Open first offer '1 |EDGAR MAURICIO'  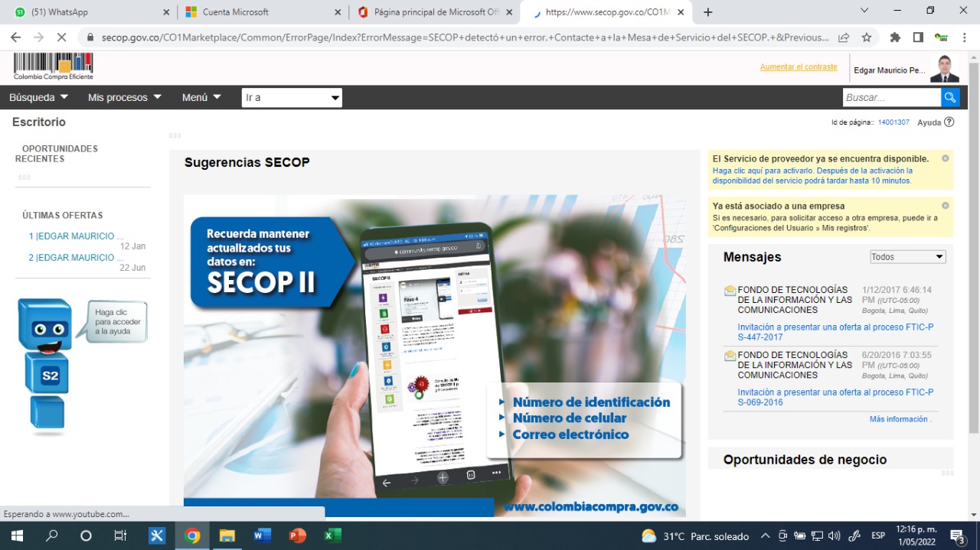click(x=76, y=236)
